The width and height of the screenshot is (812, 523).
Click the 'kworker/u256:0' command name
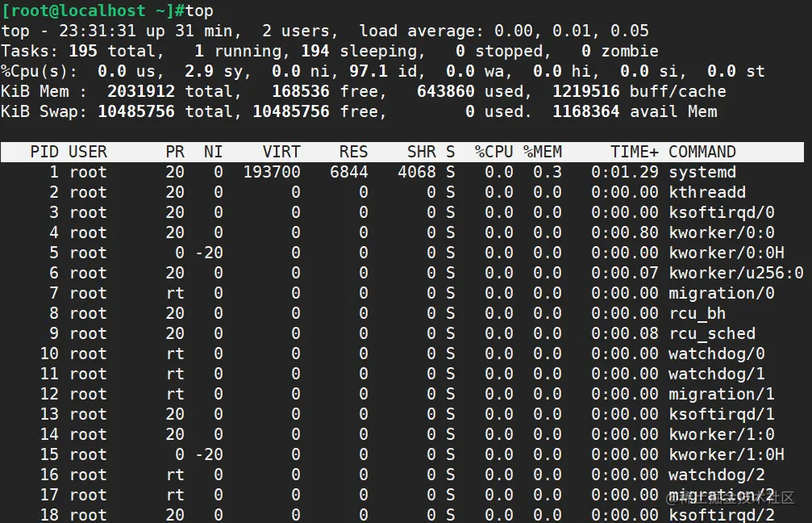[x=736, y=273]
